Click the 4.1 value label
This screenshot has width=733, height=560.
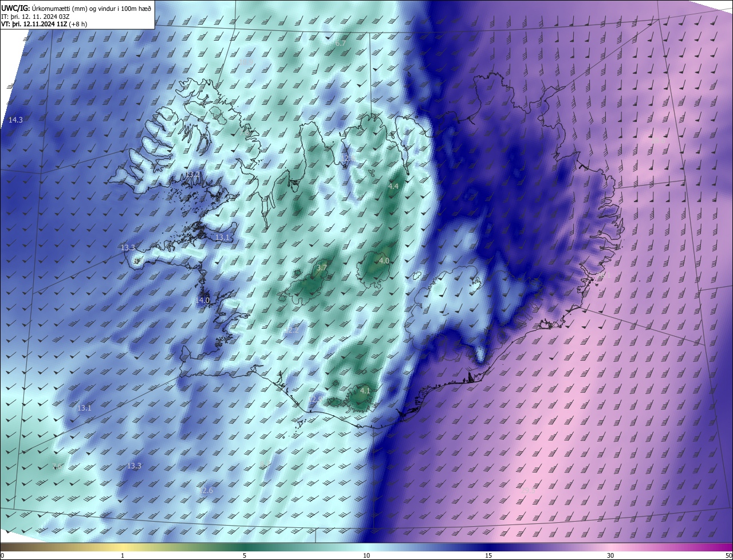pos(365,391)
